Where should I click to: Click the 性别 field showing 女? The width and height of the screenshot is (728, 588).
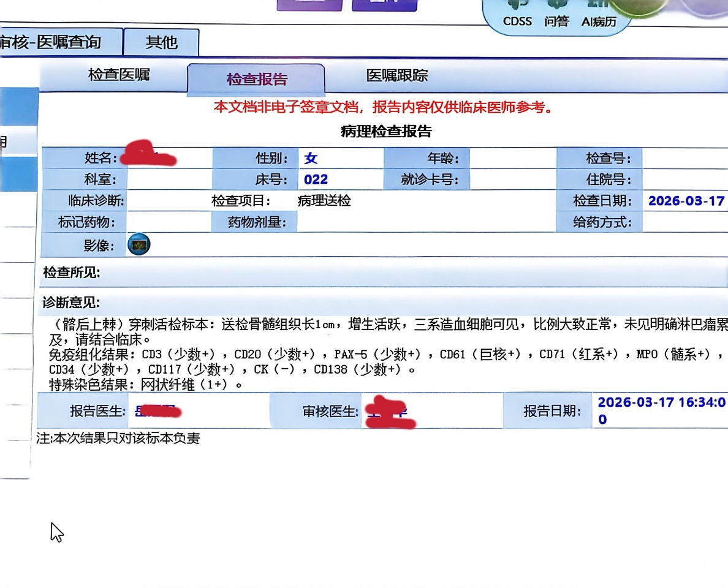[311, 158]
